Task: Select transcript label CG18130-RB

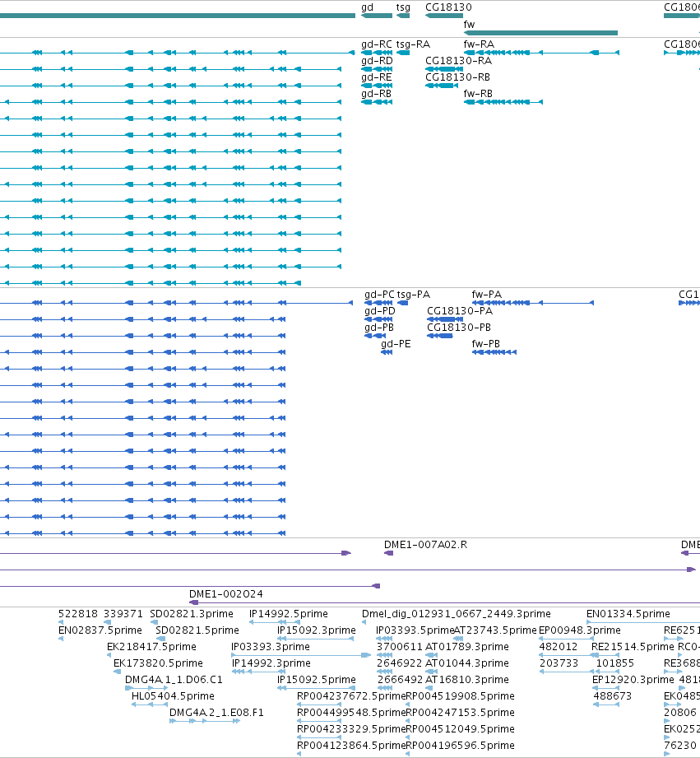Action: (457, 77)
